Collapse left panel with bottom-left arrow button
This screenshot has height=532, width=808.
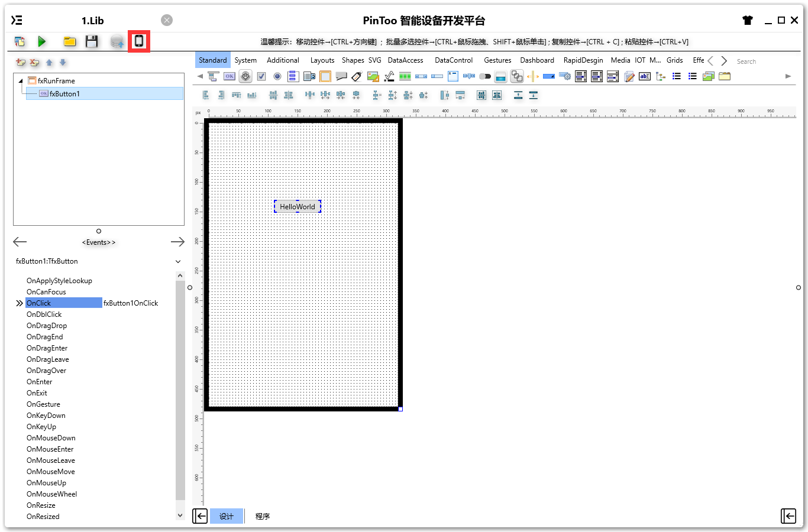pyautogui.click(x=200, y=516)
